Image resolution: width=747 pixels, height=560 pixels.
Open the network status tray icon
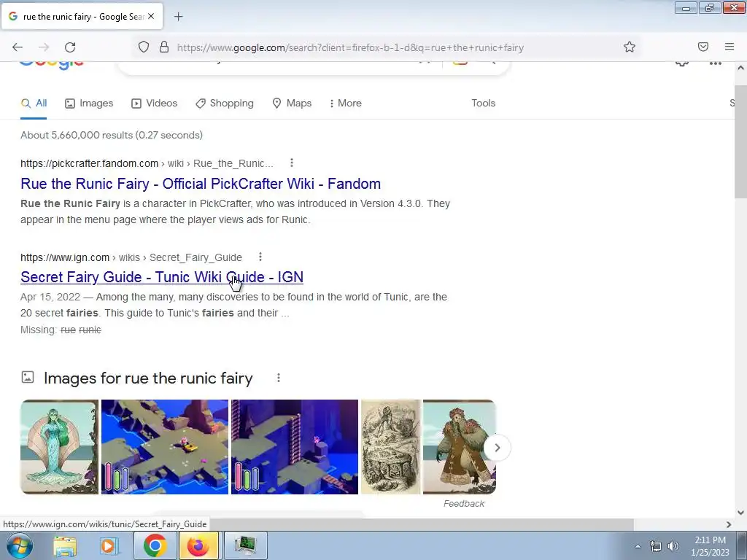tap(656, 546)
